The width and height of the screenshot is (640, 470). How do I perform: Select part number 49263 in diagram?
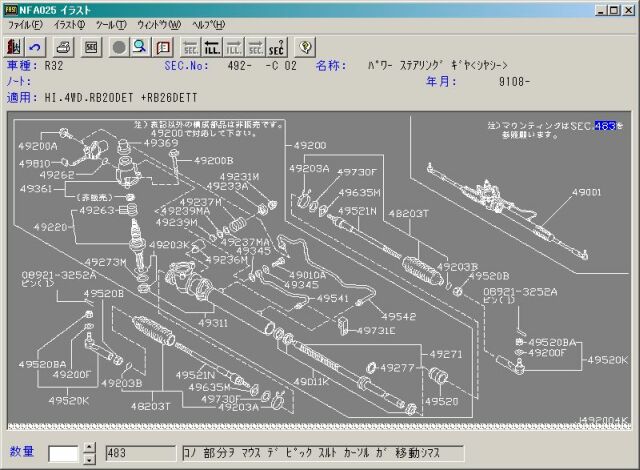(97, 210)
